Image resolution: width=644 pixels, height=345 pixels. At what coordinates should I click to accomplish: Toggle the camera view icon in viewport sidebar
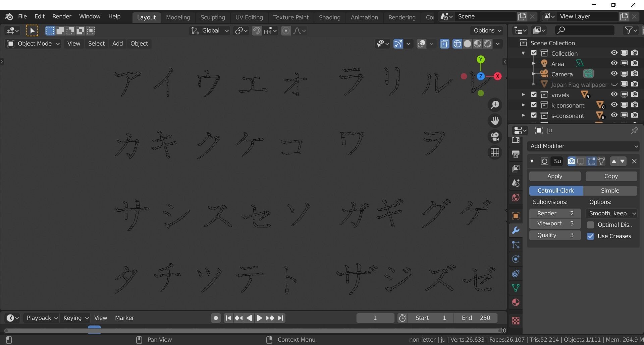pyautogui.click(x=495, y=136)
